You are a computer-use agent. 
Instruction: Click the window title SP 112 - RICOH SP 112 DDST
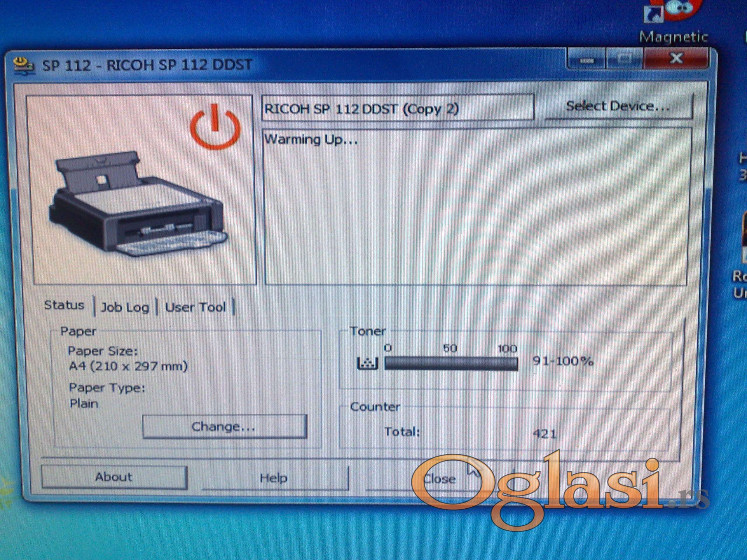click(147, 65)
